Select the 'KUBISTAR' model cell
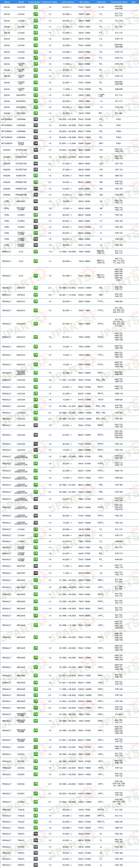Image resolution: width=139 pixels, height=868 pixels. click(x=21, y=176)
